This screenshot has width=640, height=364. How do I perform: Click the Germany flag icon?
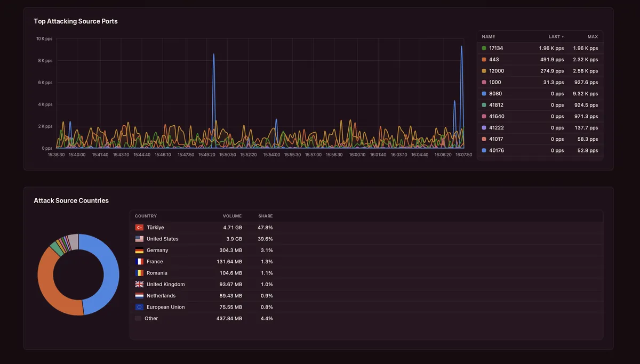[x=139, y=250]
